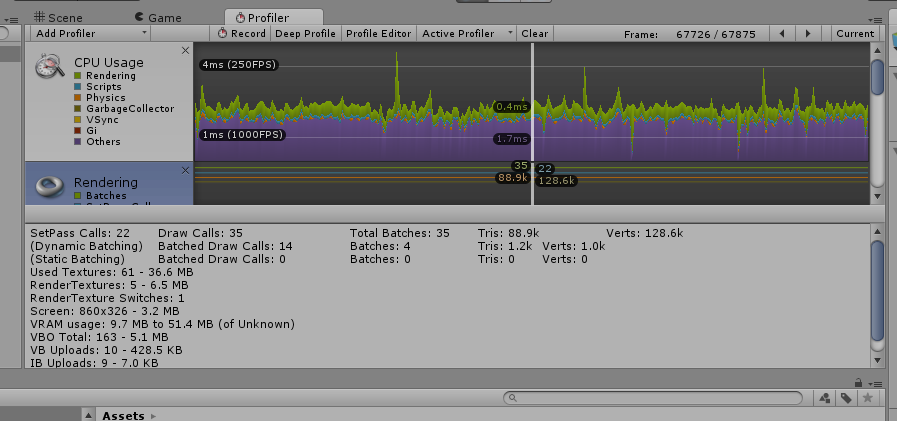Click the Frame: 67726 / 67875 counter
Viewport: 897px width, 421px height.
(x=690, y=34)
